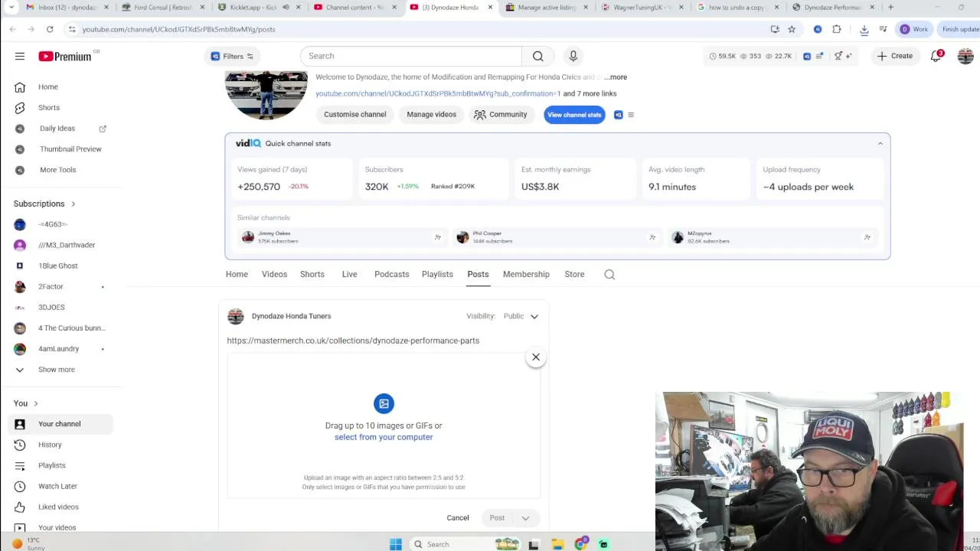Click View channel stats button
This screenshot has height=551, width=980.
click(x=574, y=115)
